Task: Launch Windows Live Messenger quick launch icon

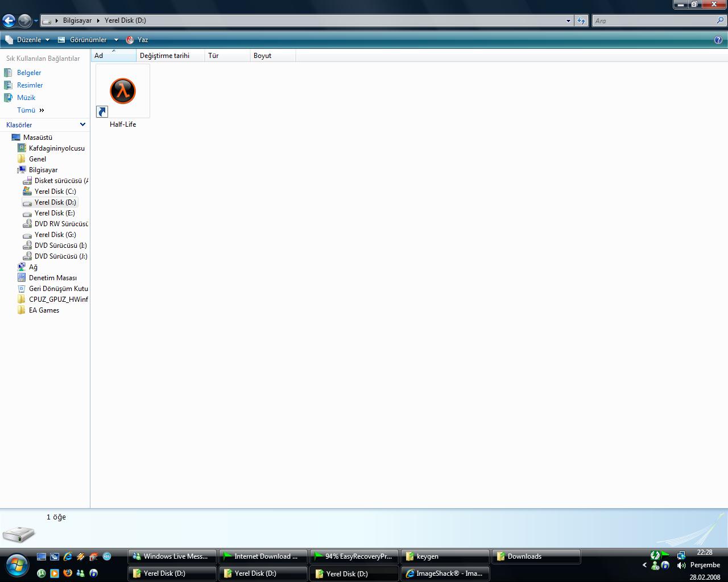Action: point(80,573)
